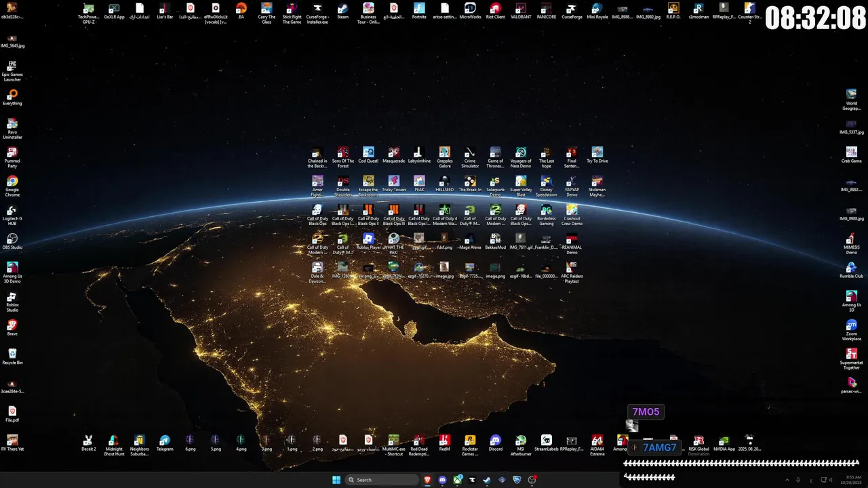The height and width of the screenshot is (488, 868).
Task: Select the Disney Speedstorm icon
Action: [547, 186]
